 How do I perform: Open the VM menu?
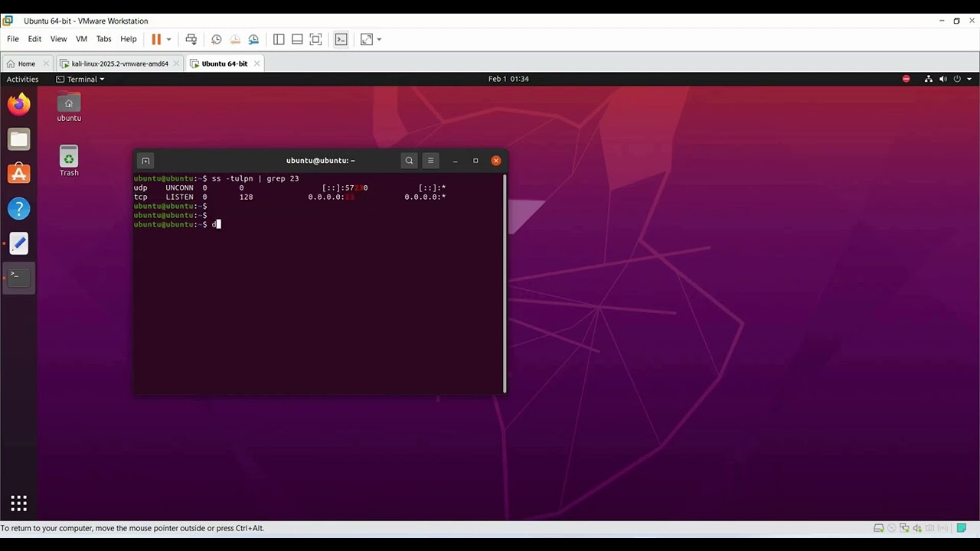(x=81, y=39)
